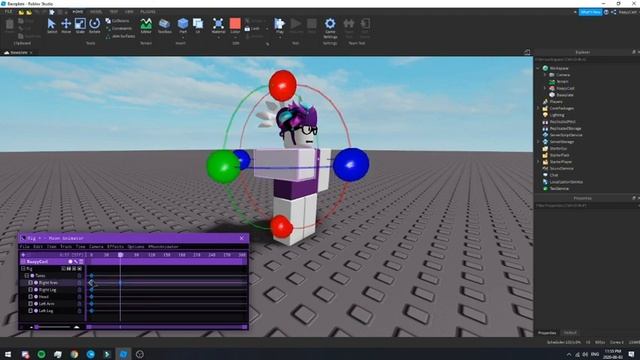Open the Part dropdown arrow
The image size is (640, 360).
183,37
